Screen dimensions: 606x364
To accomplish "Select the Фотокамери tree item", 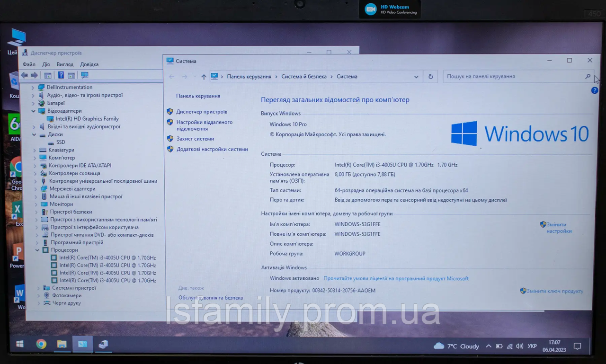I will pyautogui.click(x=67, y=295).
